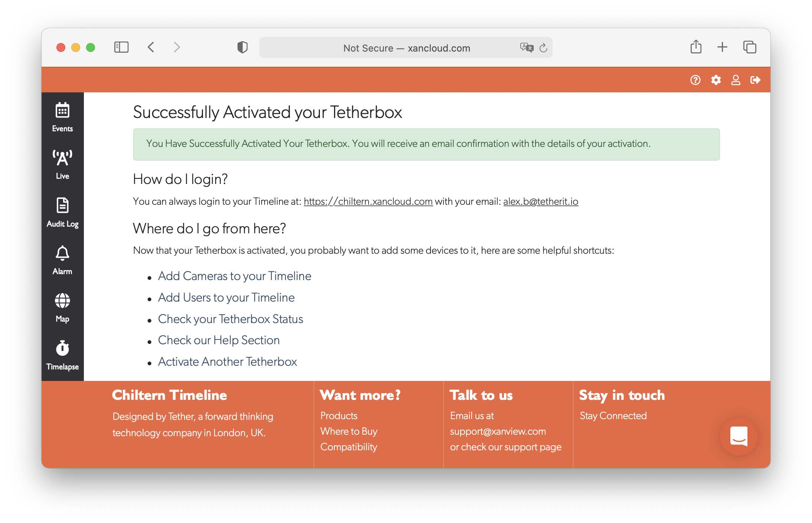Open the Alarm panel
Screen dimensions: 812x523
62,259
